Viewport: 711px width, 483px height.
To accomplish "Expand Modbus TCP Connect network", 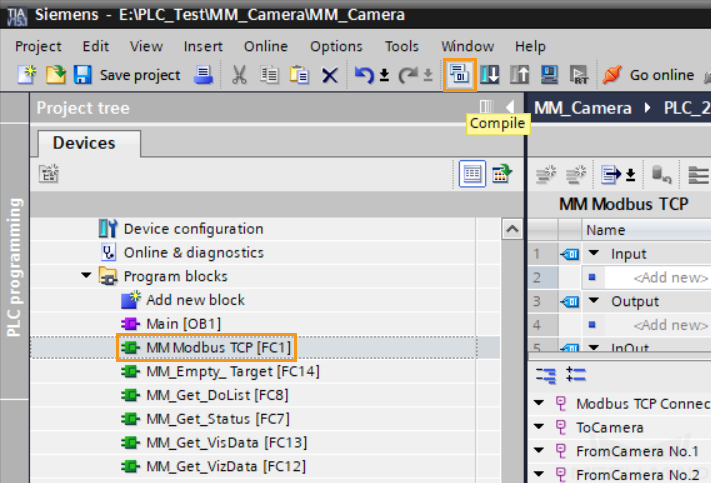I will 539,403.
